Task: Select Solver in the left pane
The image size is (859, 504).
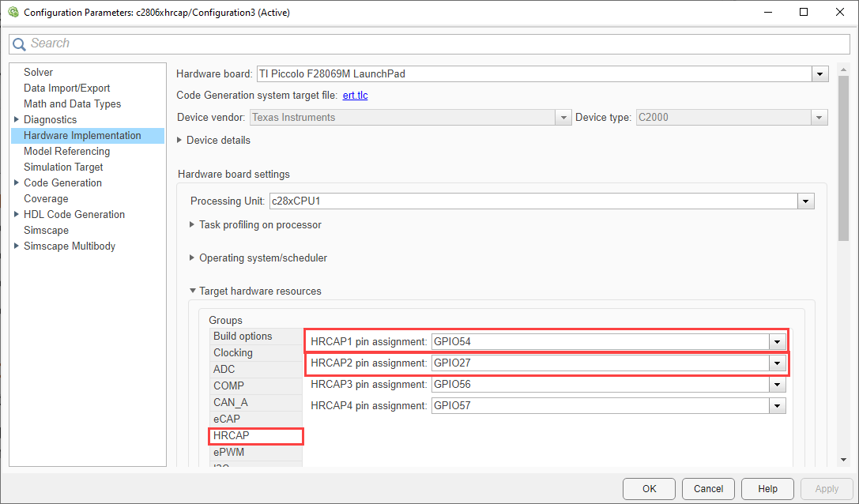Action: [x=38, y=73]
